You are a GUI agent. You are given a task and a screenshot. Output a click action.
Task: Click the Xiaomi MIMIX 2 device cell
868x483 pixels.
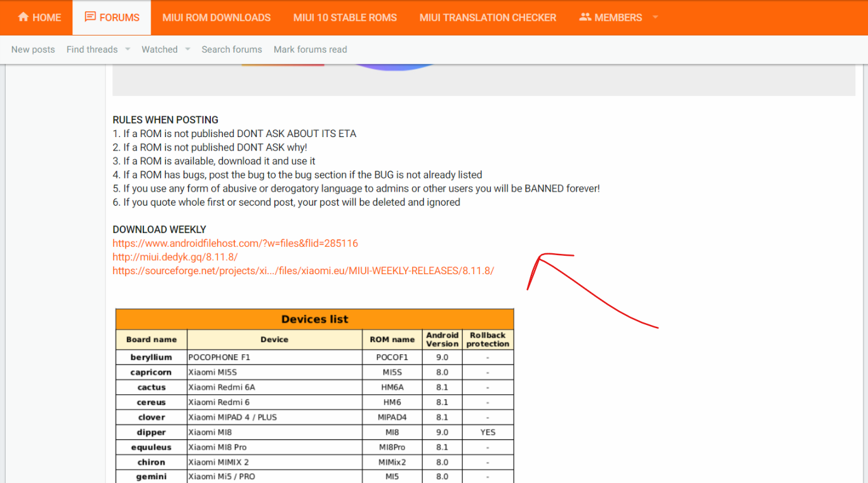[x=274, y=462]
